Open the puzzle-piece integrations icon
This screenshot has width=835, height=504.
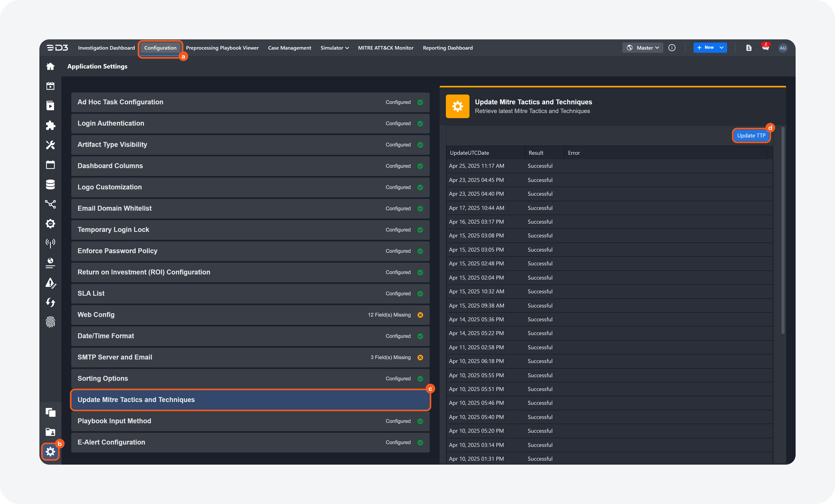(50, 125)
